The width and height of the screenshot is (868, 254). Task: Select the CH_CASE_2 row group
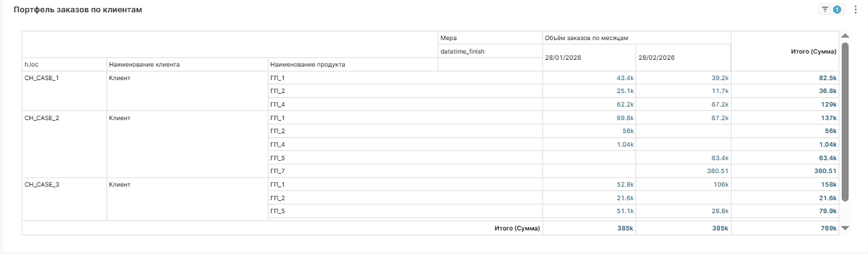tap(42, 118)
